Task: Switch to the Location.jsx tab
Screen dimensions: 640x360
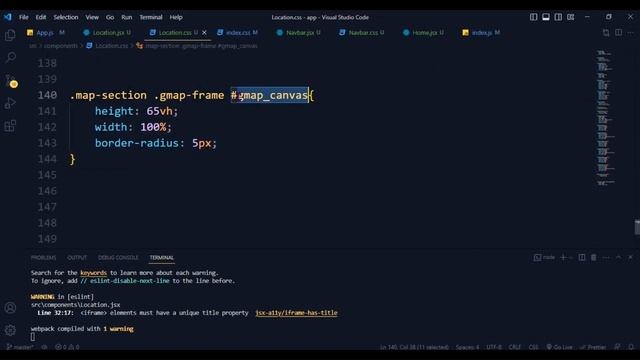Action: pos(107,33)
